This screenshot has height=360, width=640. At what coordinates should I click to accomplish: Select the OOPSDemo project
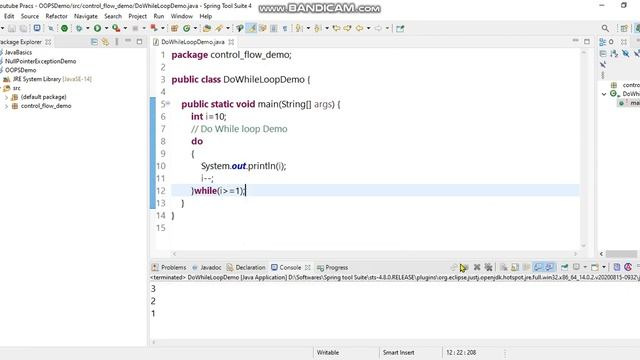[20, 70]
